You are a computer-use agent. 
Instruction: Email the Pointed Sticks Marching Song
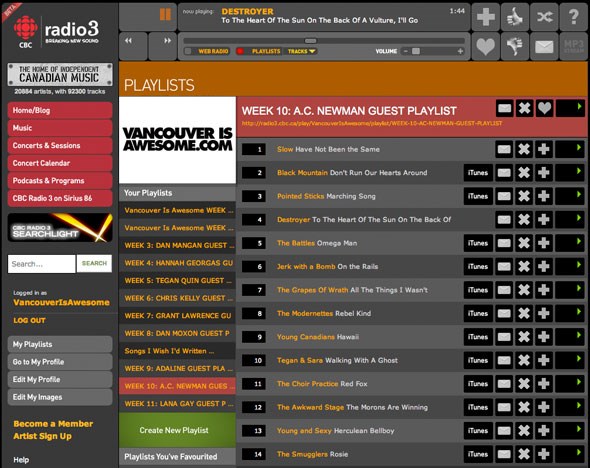point(504,196)
